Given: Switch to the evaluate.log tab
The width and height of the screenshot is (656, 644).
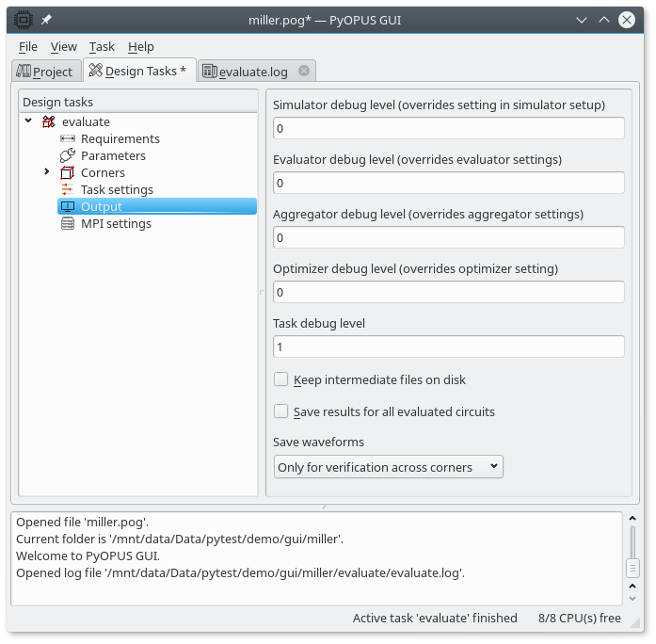Looking at the screenshot, I should tap(247, 72).
